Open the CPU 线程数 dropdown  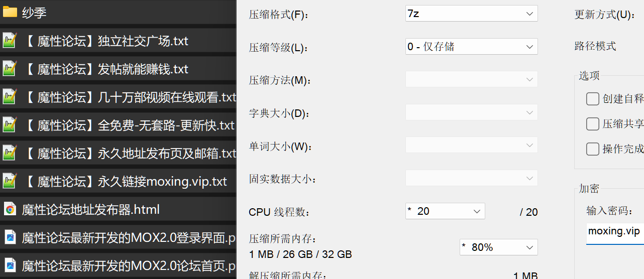click(x=445, y=211)
